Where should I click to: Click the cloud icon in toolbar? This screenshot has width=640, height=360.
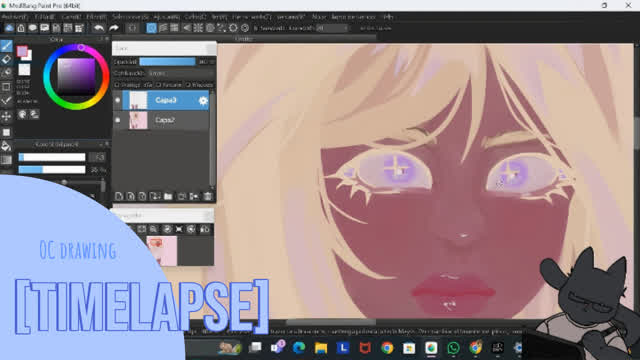(9, 28)
